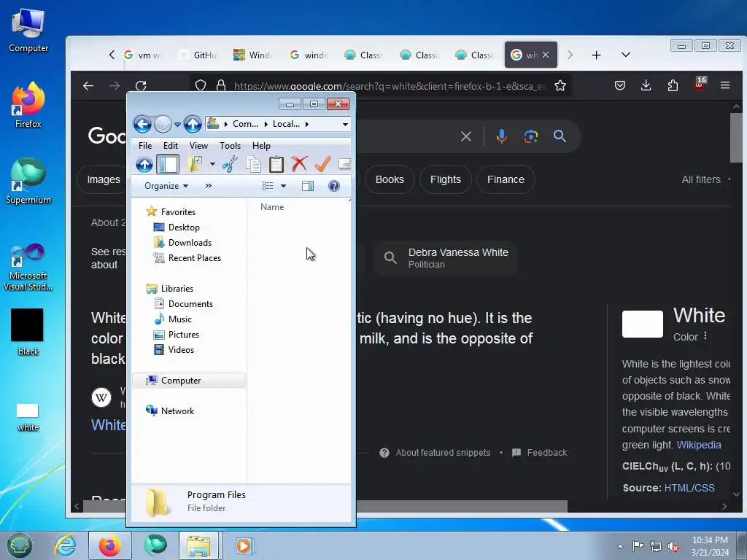This screenshot has width=747, height=560.
Task: Click Up arrow next to address bar
Action: click(x=193, y=124)
